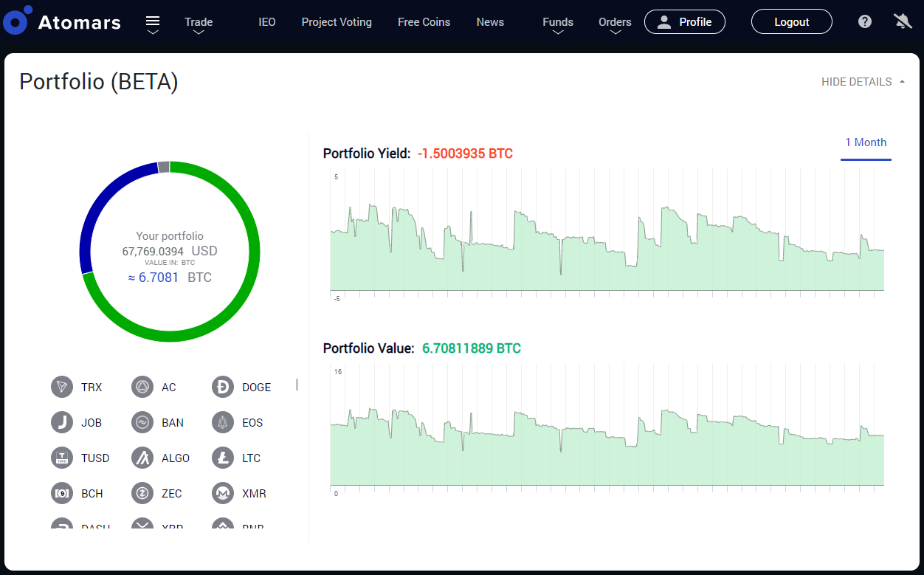Screen dimensions: 924x575
Task: Click the TUSD label text
Action: 95,458
